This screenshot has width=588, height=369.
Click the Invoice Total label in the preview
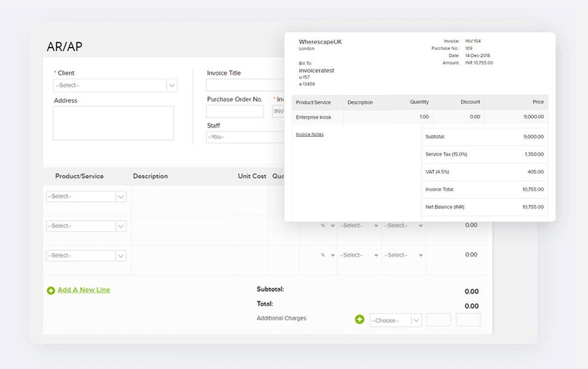(439, 190)
